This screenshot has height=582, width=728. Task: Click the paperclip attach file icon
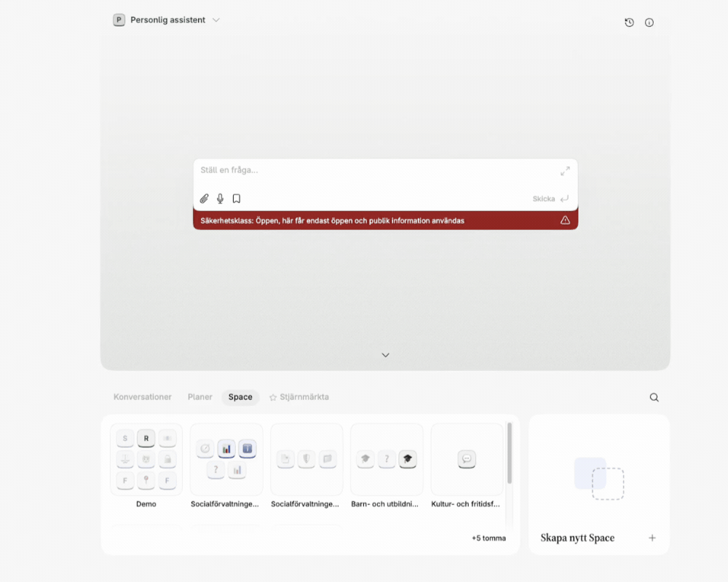[205, 199]
